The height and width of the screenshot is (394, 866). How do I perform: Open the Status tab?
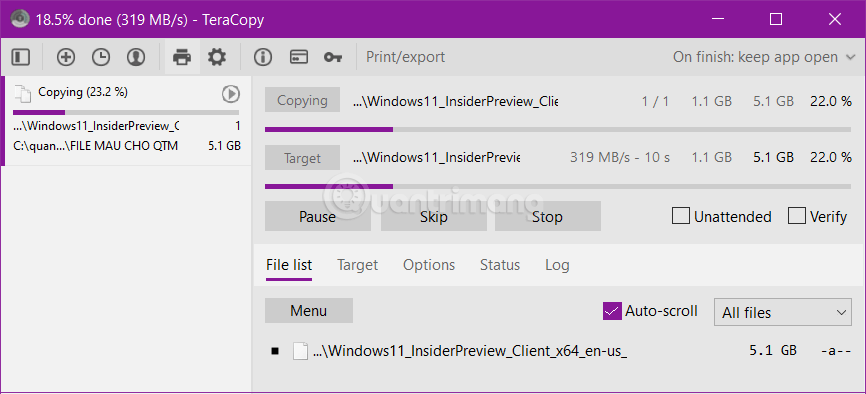click(x=500, y=265)
